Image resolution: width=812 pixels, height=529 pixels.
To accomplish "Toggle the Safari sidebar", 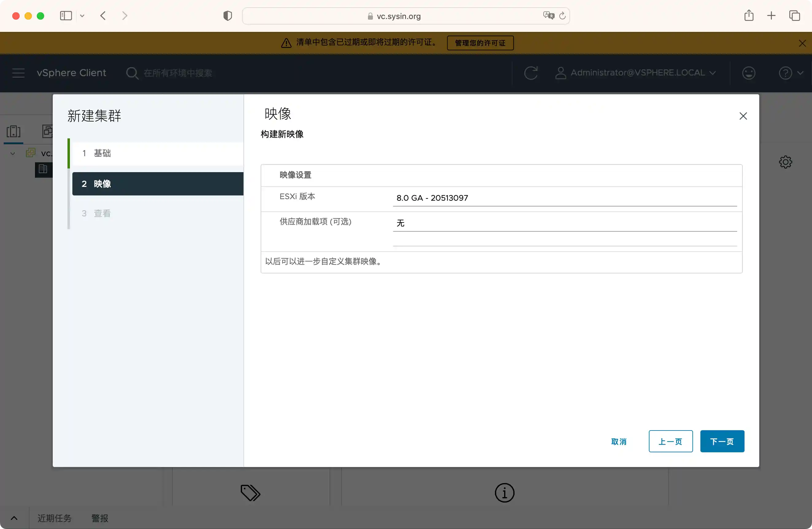I will tap(66, 16).
